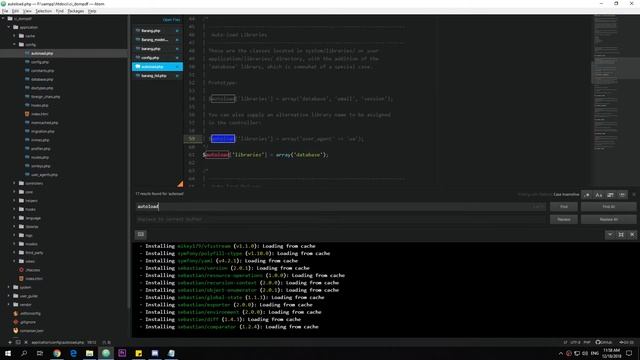Click Replace button
This screenshot has width=640, height=360.
coord(564,220)
